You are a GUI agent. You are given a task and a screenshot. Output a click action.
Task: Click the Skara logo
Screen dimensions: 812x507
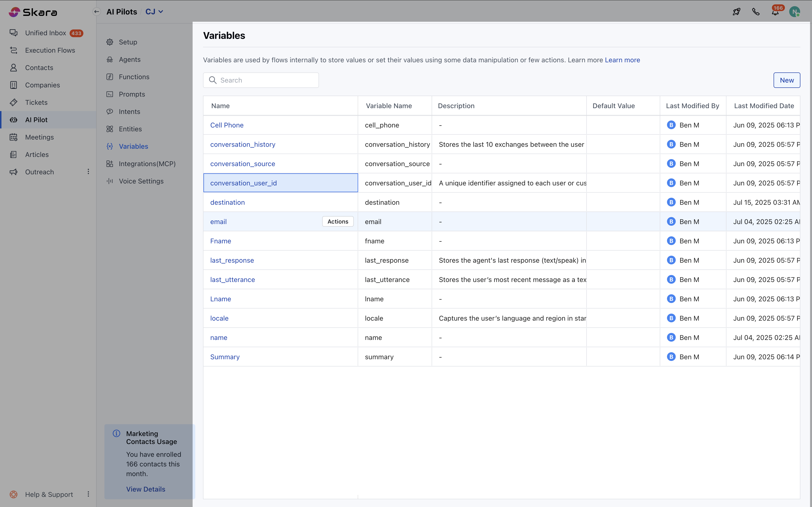(33, 12)
